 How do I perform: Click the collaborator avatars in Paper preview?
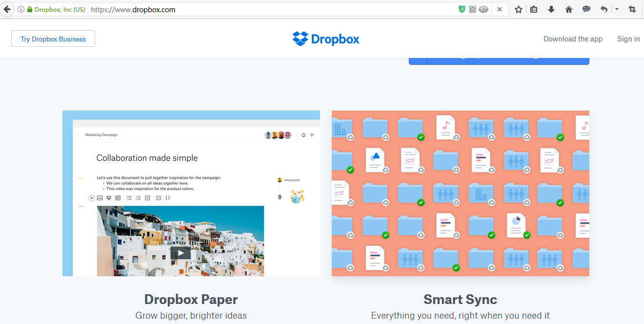pyautogui.click(x=278, y=135)
